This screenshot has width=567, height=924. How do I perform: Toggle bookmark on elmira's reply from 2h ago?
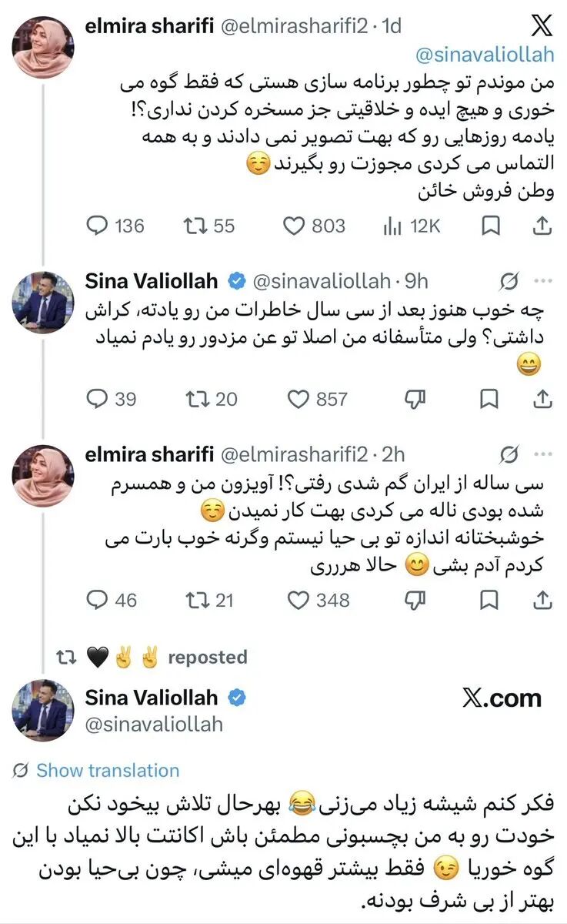(490, 599)
